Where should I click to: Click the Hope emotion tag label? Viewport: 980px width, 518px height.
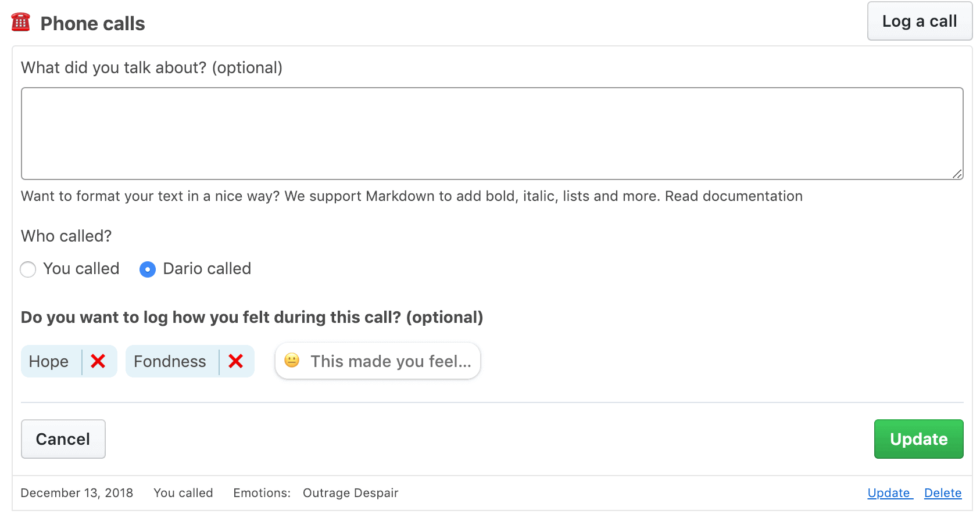point(49,361)
